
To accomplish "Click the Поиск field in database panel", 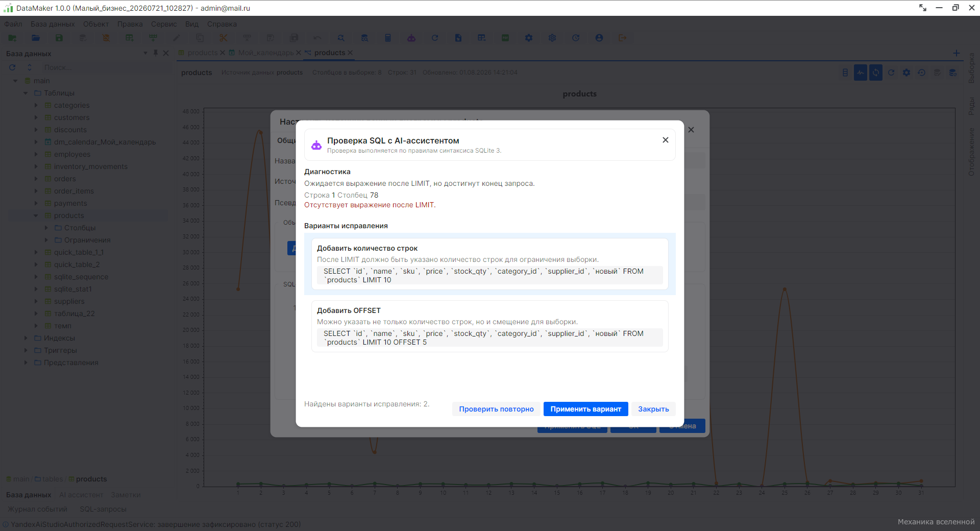I will (x=105, y=67).
